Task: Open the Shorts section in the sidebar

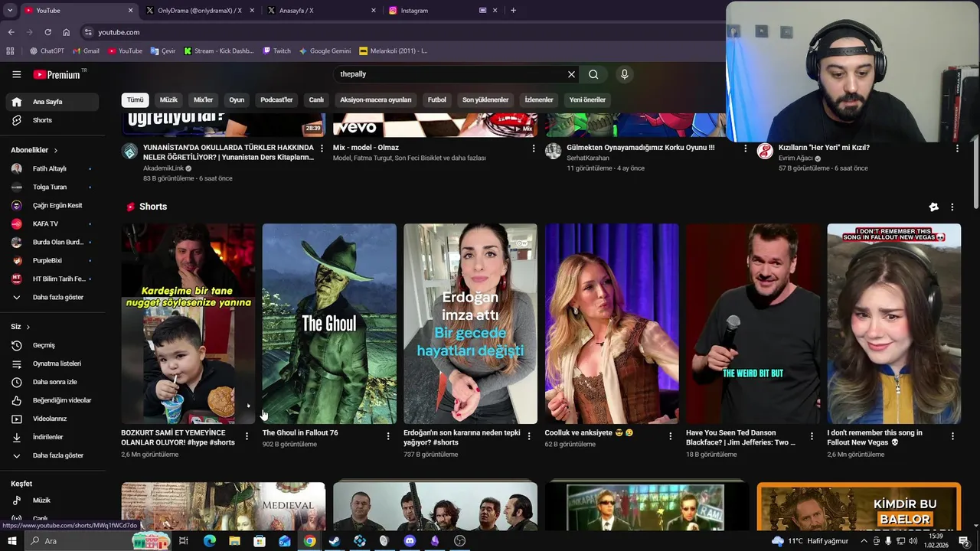Action: pyautogui.click(x=52, y=120)
